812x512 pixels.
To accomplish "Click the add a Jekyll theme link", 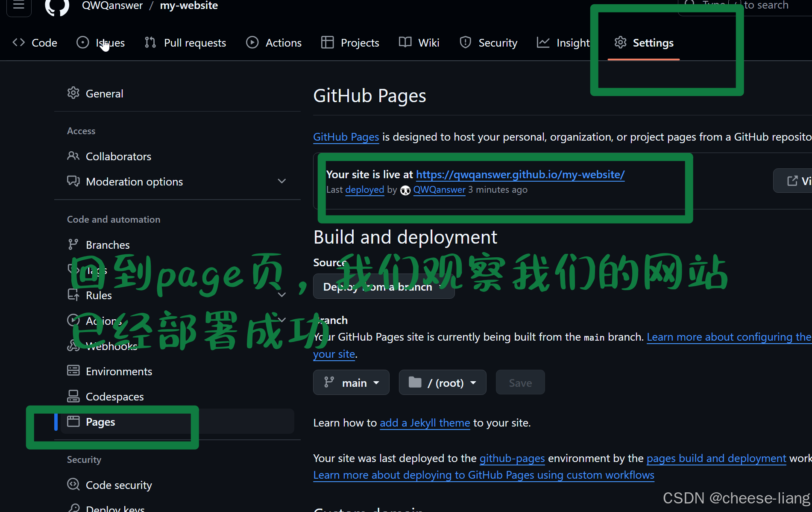I will tap(425, 423).
